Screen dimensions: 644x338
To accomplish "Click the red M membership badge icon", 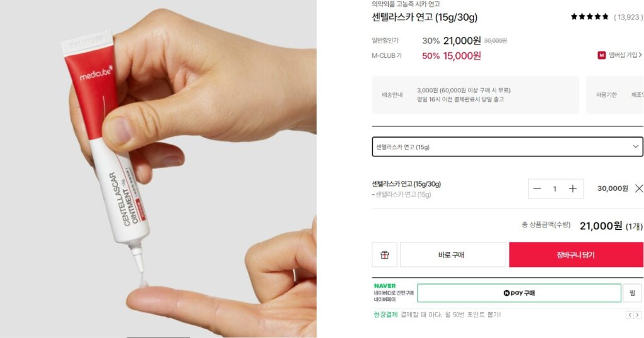I will point(601,55).
